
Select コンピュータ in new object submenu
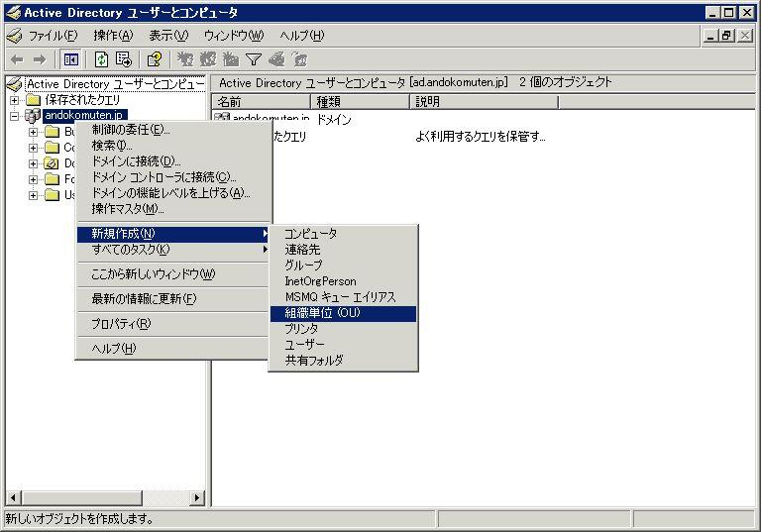click(343, 234)
